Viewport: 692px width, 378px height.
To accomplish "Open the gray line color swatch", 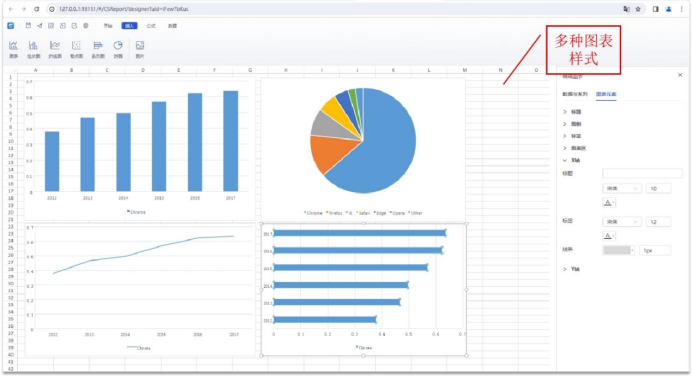I will tap(618, 250).
